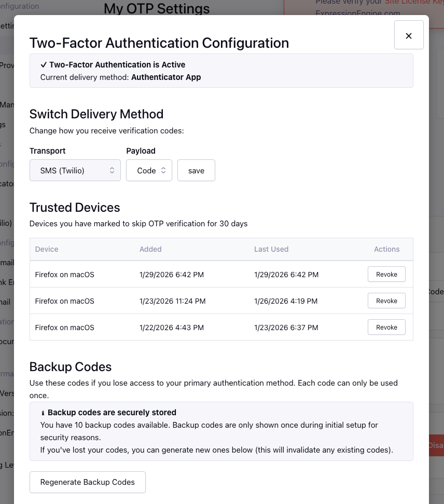Click the Trusted Devices section heading

point(75,208)
